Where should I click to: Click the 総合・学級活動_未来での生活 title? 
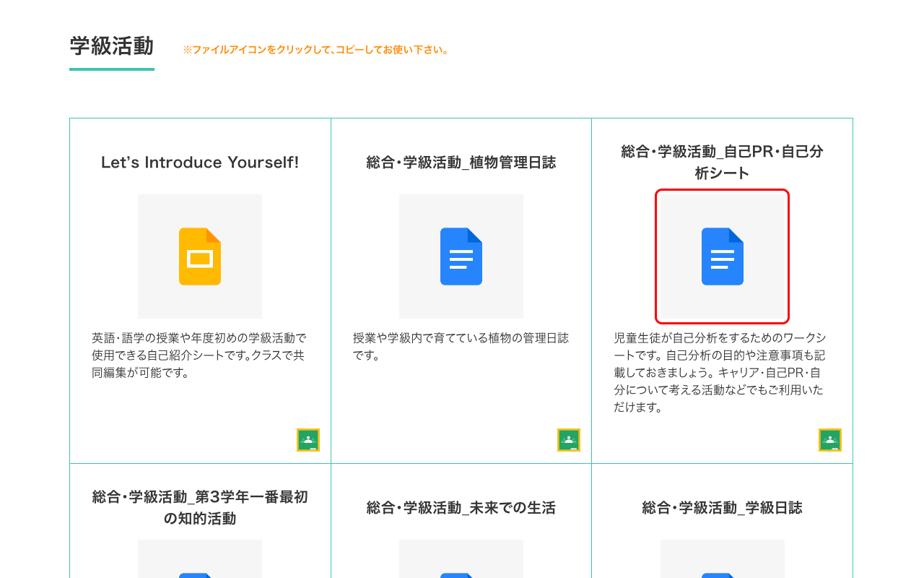[461, 508]
